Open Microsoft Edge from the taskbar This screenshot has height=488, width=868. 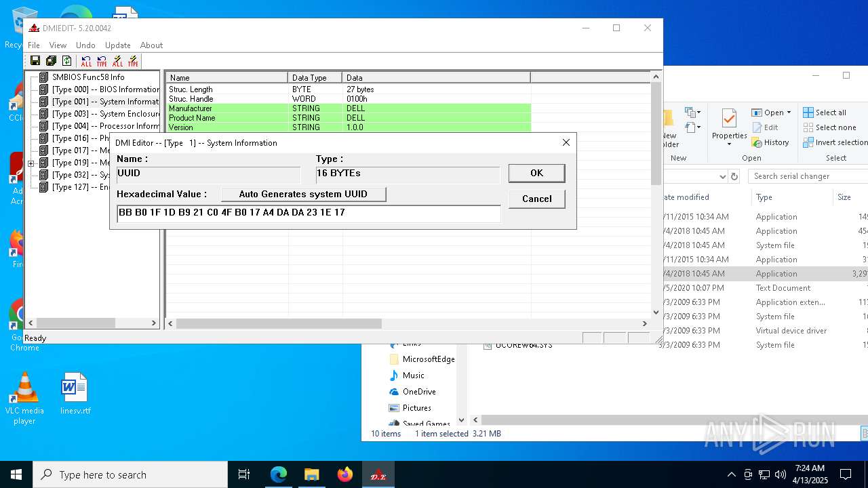pyautogui.click(x=279, y=474)
